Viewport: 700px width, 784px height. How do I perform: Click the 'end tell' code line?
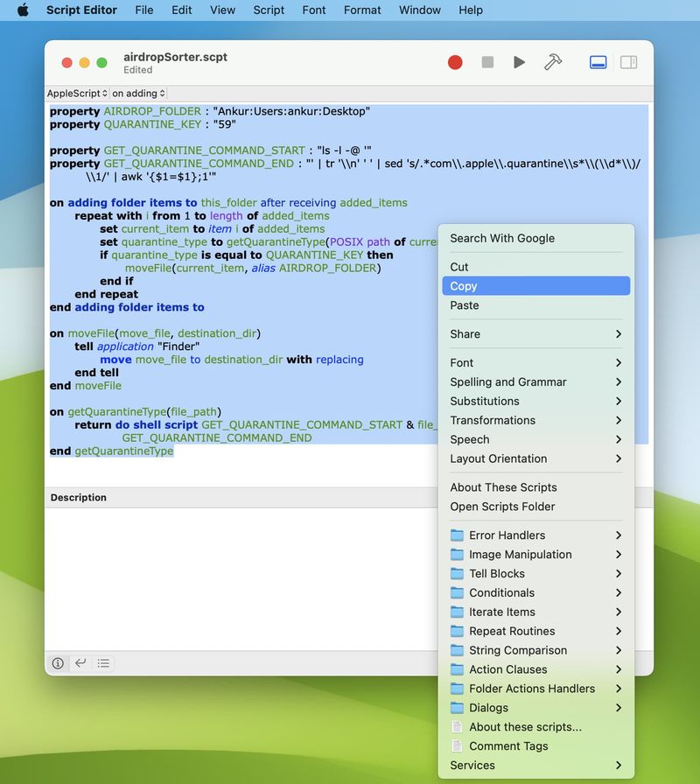pos(97,373)
